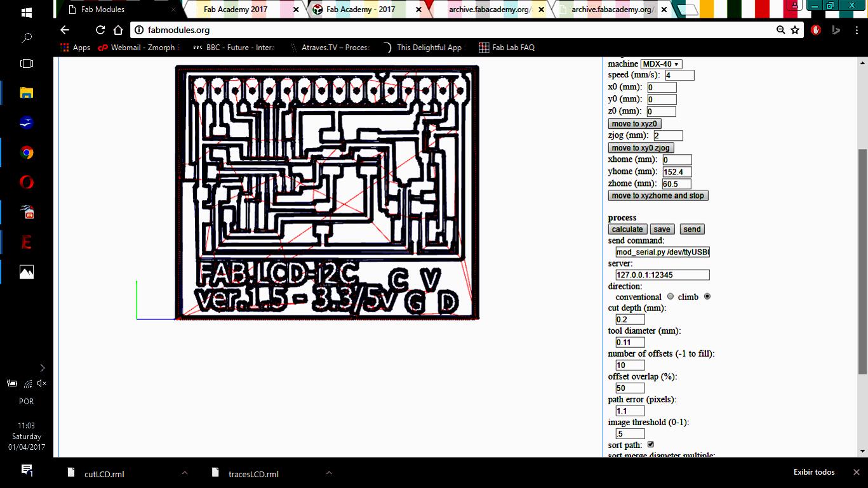Open the This Delightful App bookmark

pos(424,48)
